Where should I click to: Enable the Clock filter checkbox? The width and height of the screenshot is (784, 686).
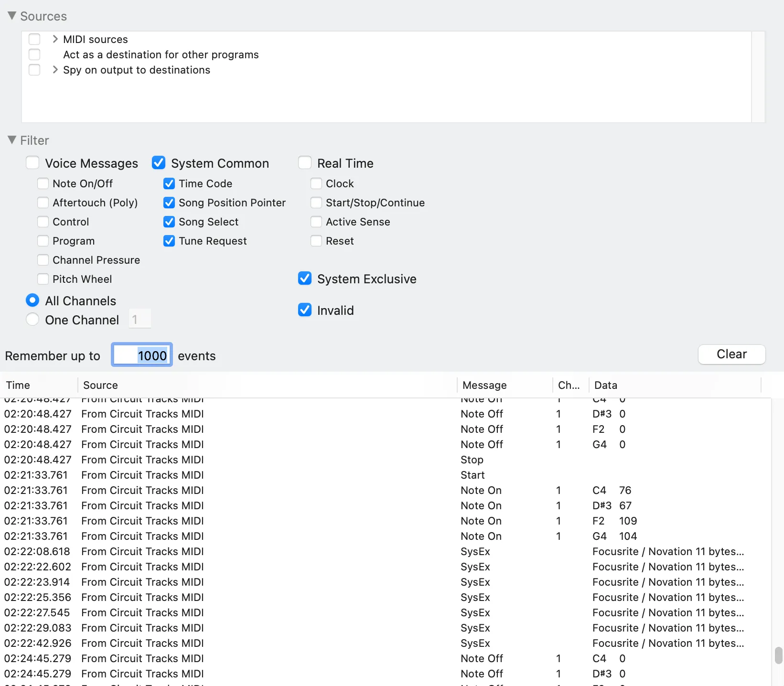click(316, 183)
